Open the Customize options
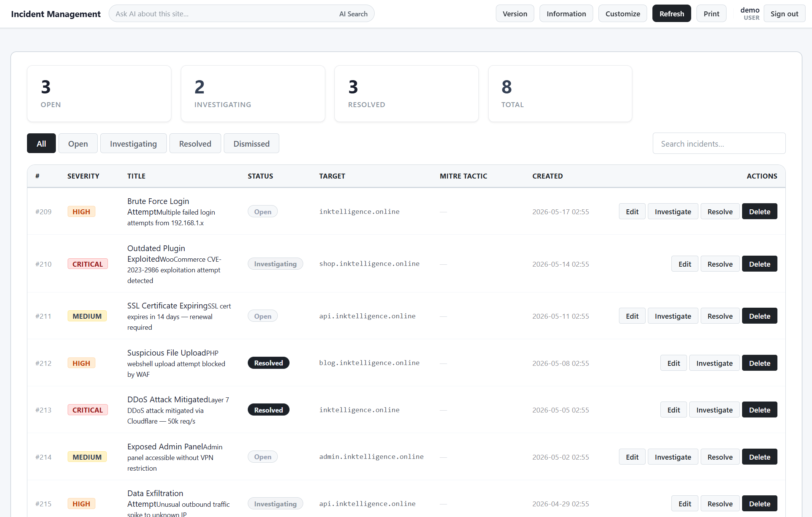This screenshot has width=812, height=517. (622, 14)
